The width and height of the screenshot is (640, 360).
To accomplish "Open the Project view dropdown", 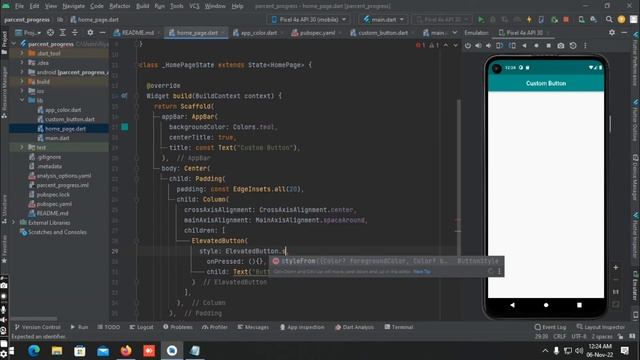I will [x=29, y=32].
